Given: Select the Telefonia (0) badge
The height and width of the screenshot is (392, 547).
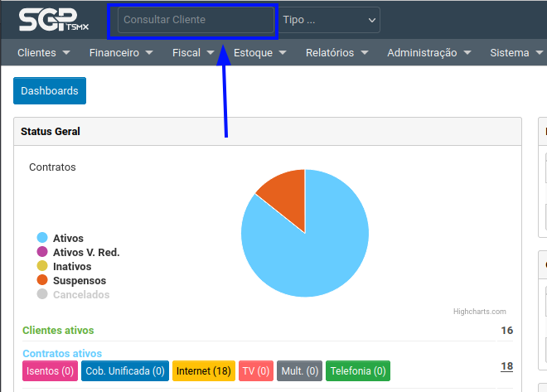Looking at the screenshot, I should (357, 371).
